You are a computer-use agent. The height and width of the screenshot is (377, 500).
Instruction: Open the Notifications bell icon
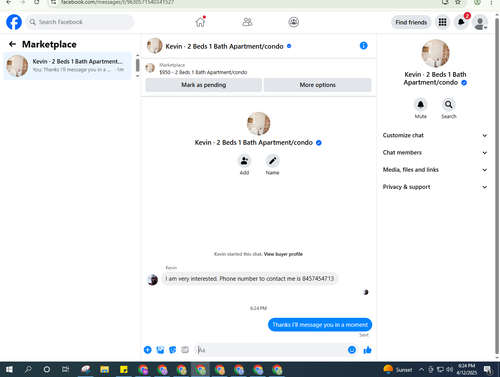(461, 22)
